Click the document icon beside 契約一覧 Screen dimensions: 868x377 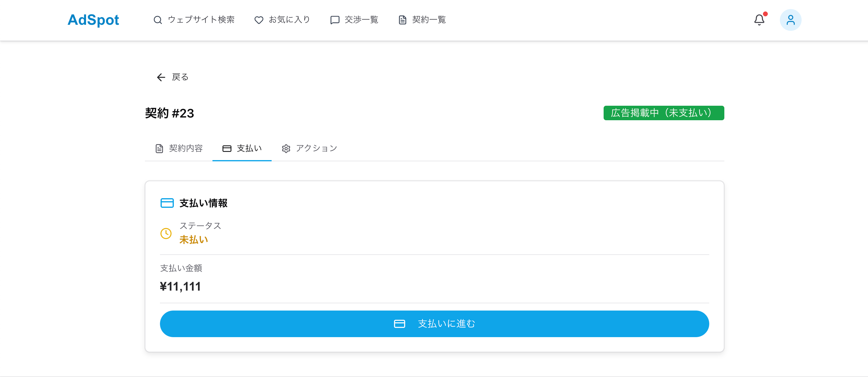click(x=402, y=20)
